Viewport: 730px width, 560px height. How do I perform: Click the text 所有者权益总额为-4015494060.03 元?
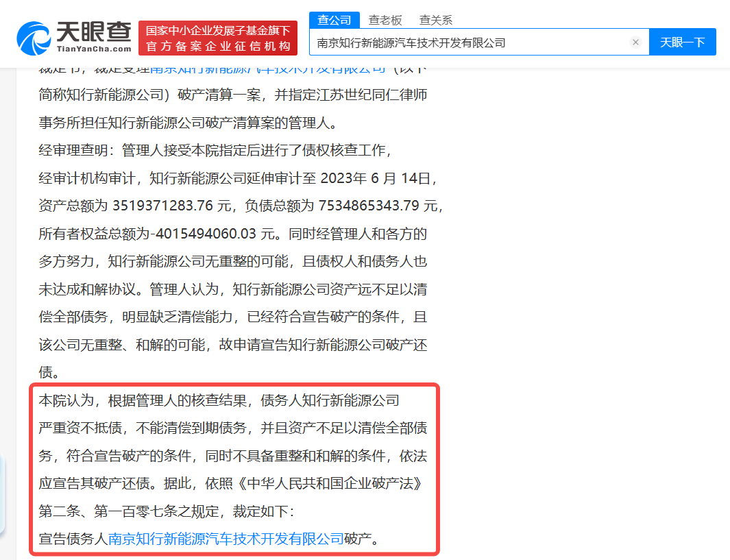(158, 234)
